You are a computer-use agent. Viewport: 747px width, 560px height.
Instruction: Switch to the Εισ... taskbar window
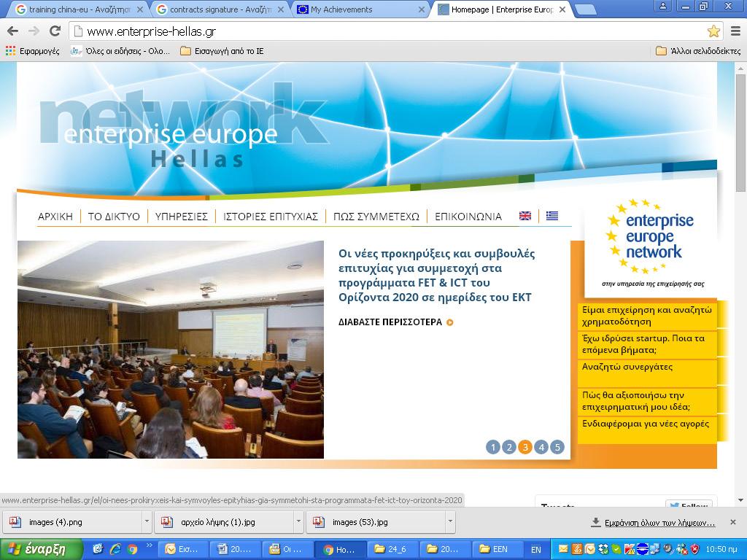183,550
